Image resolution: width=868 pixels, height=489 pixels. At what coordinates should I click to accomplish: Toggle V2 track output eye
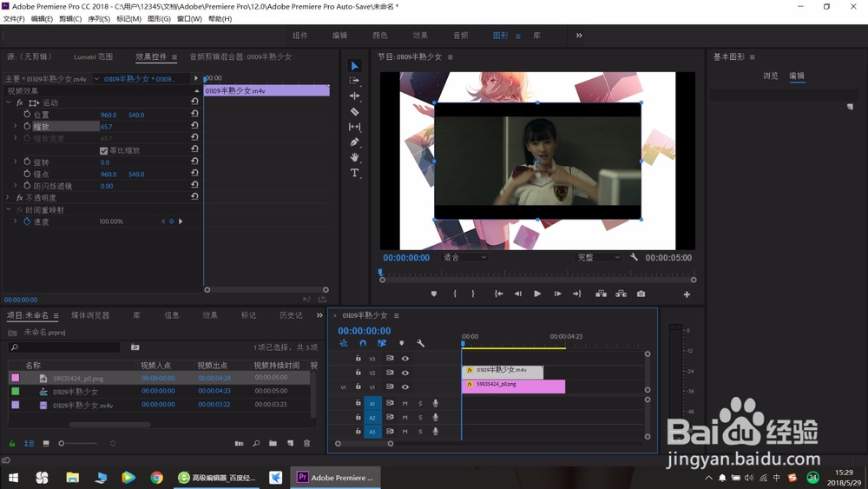[405, 373]
